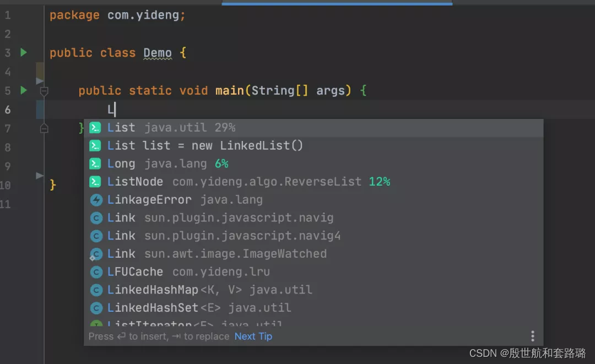
Task: Click class icon of Link navig entry
Action: click(96, 218)
